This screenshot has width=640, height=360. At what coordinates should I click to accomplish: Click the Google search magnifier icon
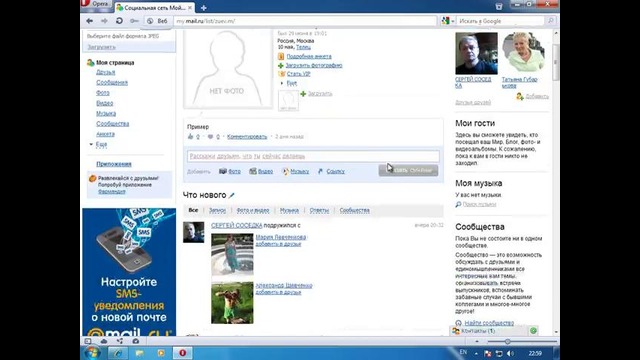(551, 21)
